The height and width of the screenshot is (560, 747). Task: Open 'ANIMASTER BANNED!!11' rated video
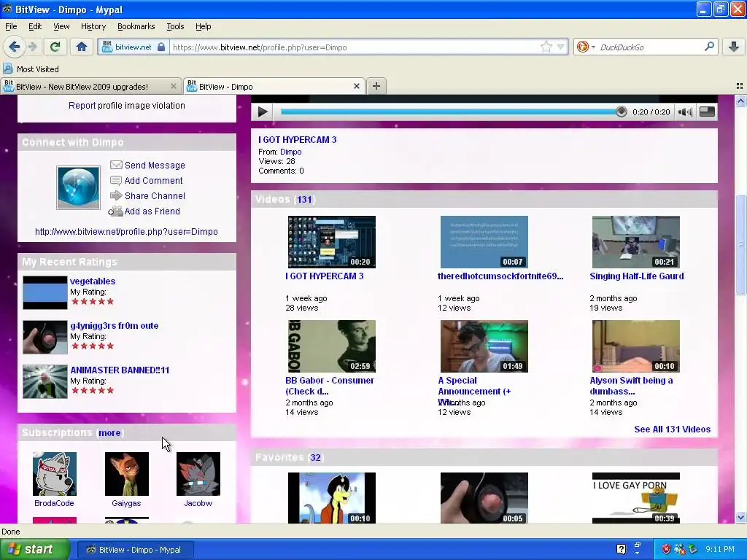click(120, 370)
